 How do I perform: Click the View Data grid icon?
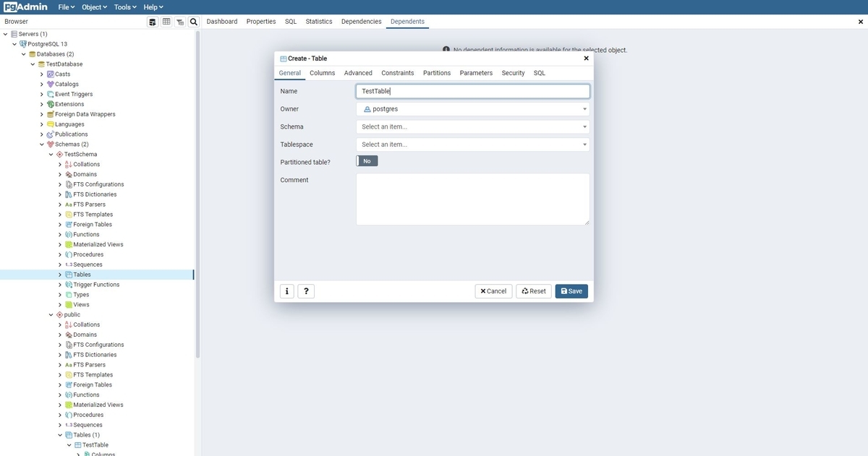[x=166, y=22]
